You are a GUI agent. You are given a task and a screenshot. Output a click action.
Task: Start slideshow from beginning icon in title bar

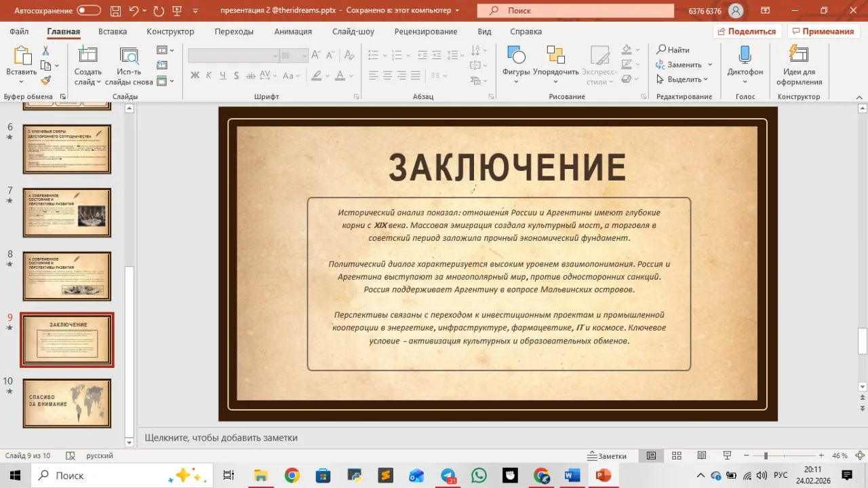[x=177, y=10]
